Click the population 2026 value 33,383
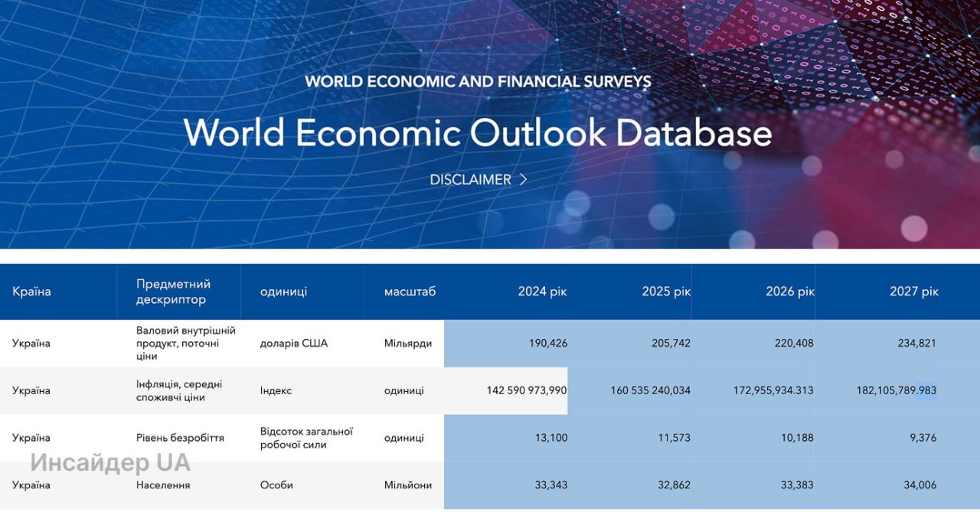Image resolution: width=980 pixels, height=512 pixels. pos(795,485)
